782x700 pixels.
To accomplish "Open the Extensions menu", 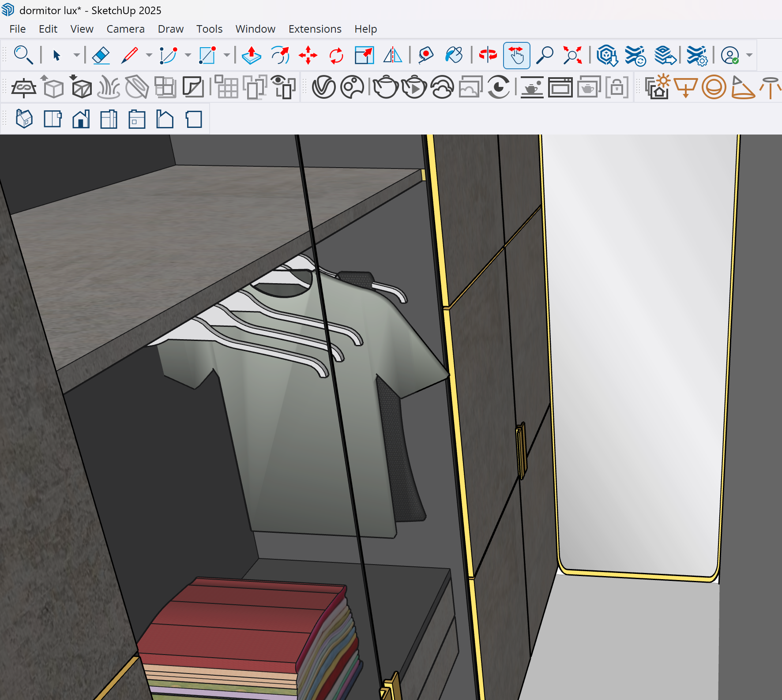I will 315,29.
